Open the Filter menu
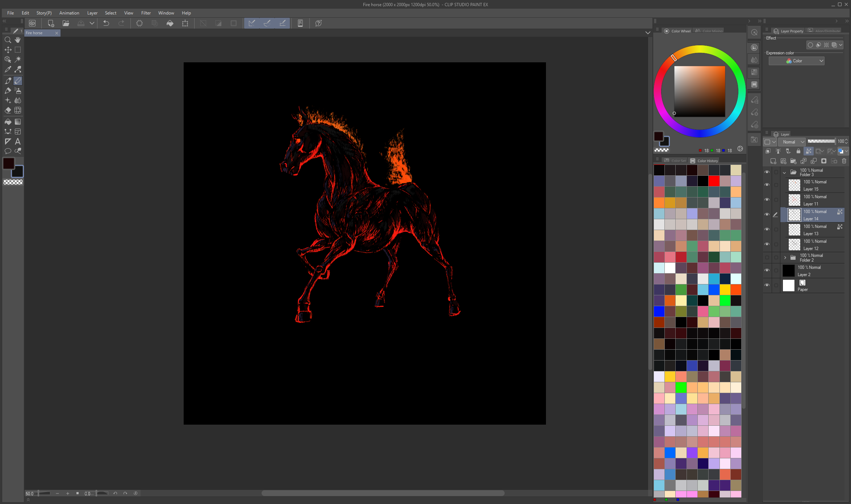Image resolution: width=851 pixels, height=504 pixels. [146, 13]
